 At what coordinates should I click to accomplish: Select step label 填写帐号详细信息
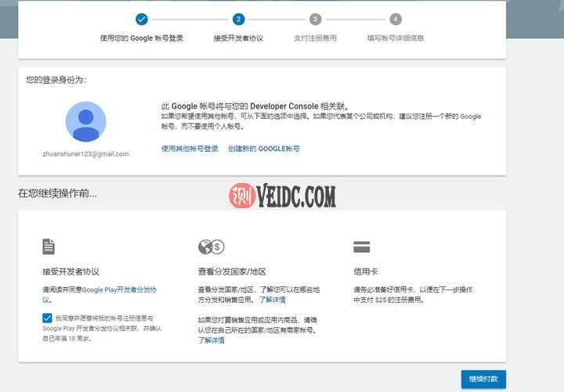pos(396,38)
